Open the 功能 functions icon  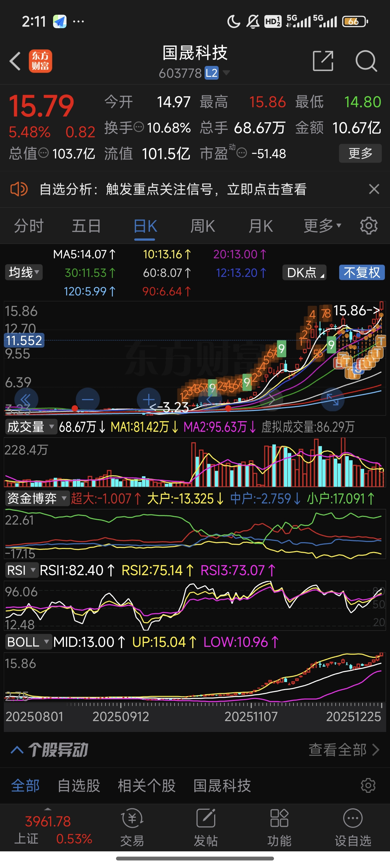[279, 828]
